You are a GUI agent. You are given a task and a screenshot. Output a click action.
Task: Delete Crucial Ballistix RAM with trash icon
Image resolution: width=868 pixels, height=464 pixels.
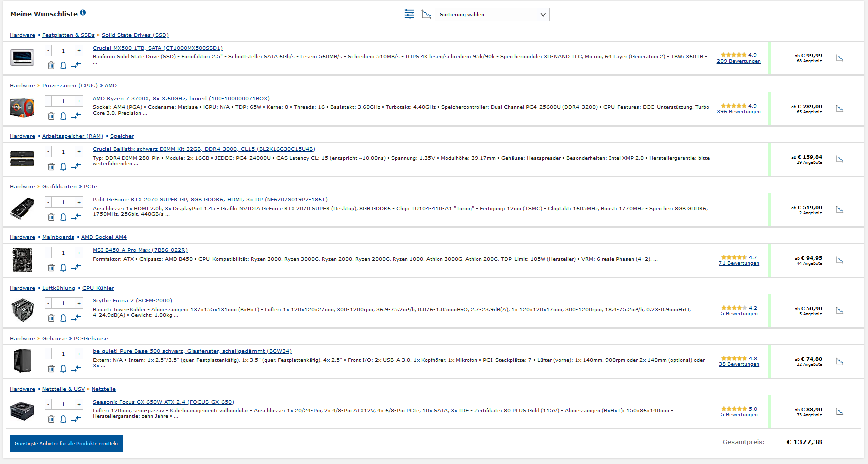pyautogui.click(x=51, y=166)
